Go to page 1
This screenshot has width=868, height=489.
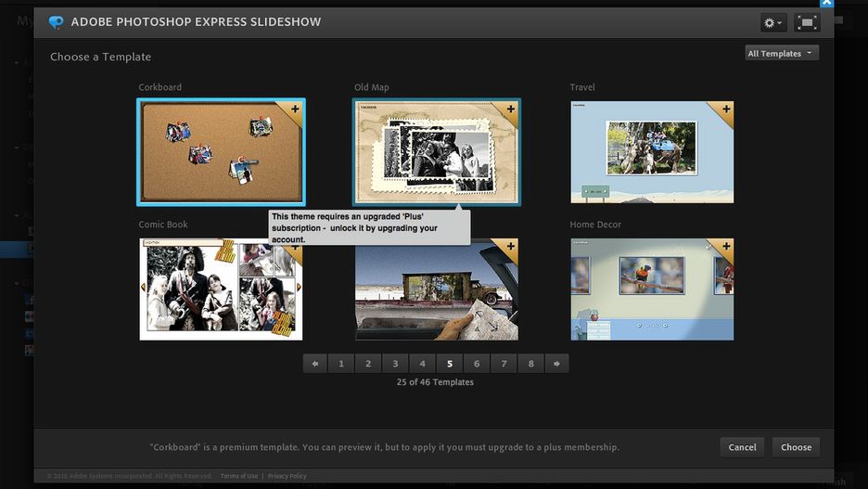point(341,364)
